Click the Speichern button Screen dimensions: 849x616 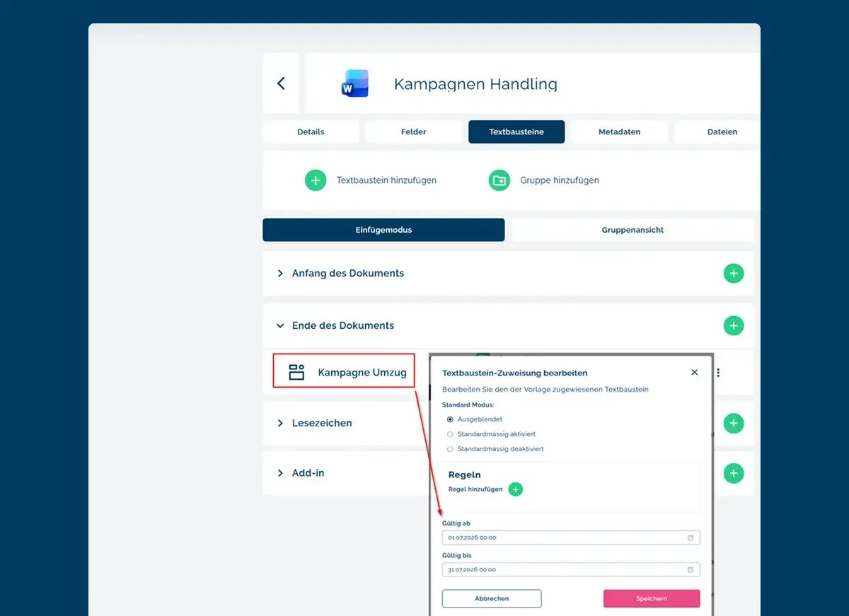pos(652,598)
